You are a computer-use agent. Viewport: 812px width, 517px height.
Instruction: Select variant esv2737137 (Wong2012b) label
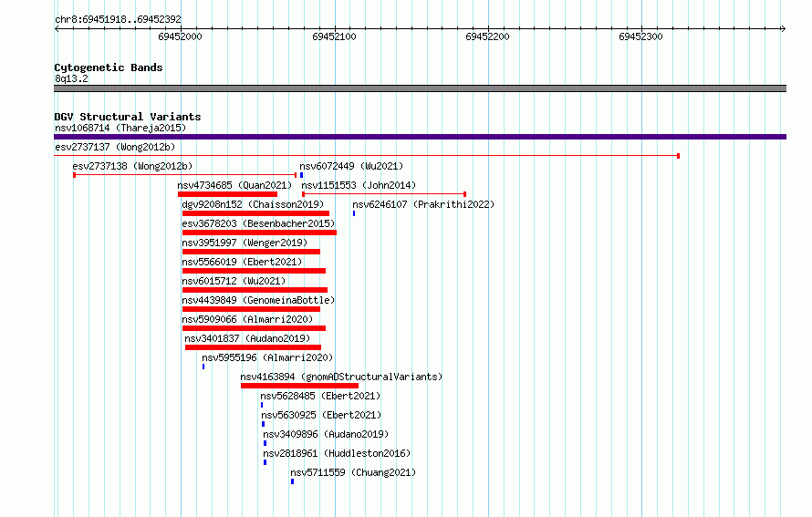[x=115, y=147]
